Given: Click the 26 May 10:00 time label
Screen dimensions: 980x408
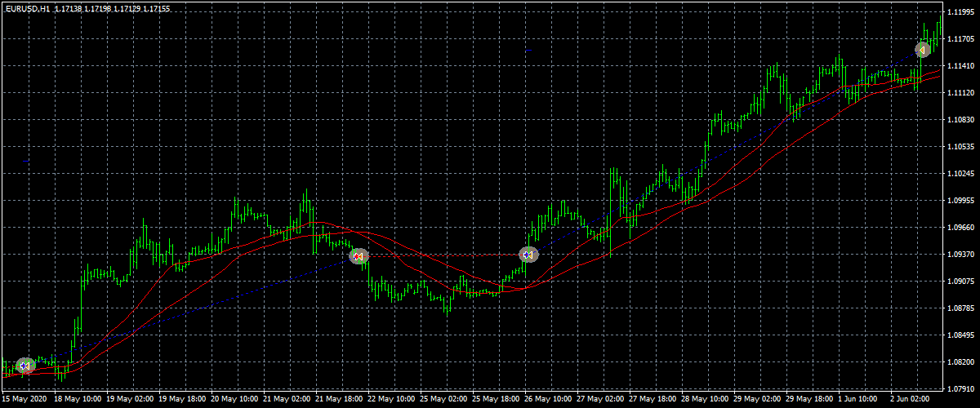Looking at the screenshot, I should pos(548,400).
